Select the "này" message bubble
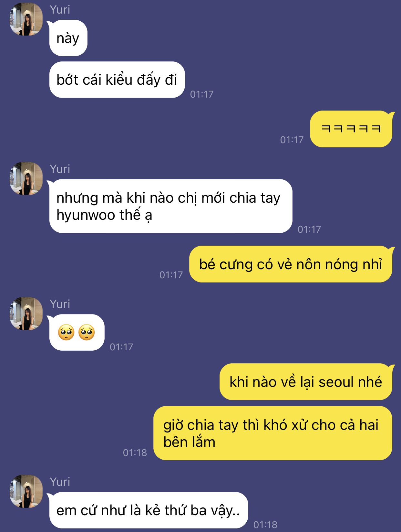 coord(68,38)
